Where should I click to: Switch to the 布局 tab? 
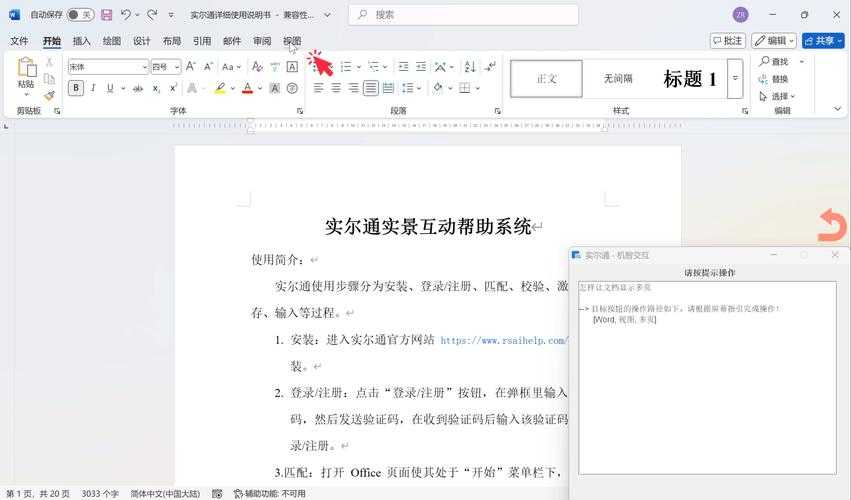pos(172,41)
